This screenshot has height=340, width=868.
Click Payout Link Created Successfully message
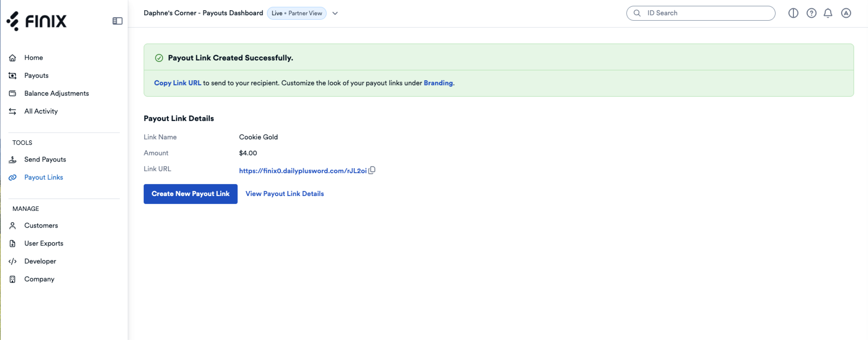point(230,58)
